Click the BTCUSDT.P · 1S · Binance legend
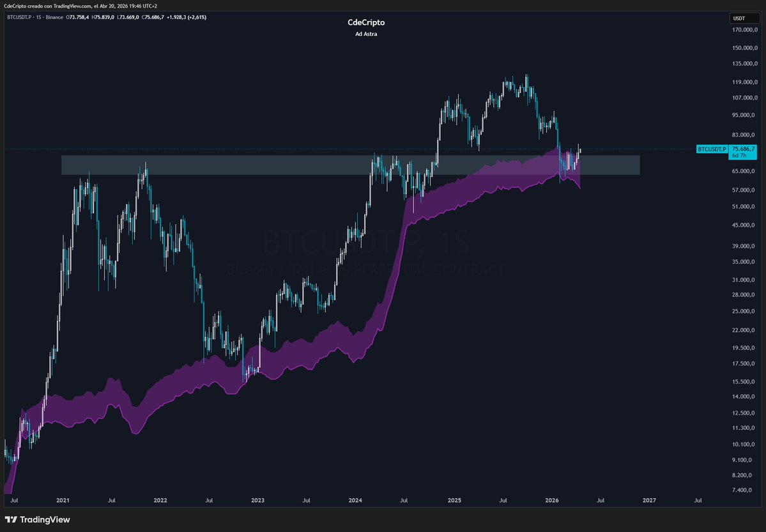Viewport: 766px width, 532px height. pos(35,17)
